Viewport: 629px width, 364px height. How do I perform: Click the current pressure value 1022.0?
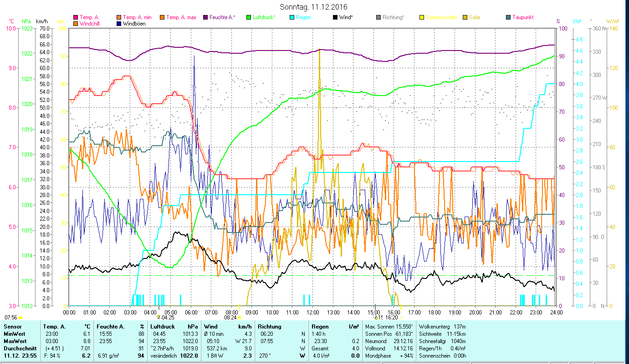click(x=189, y=356)
